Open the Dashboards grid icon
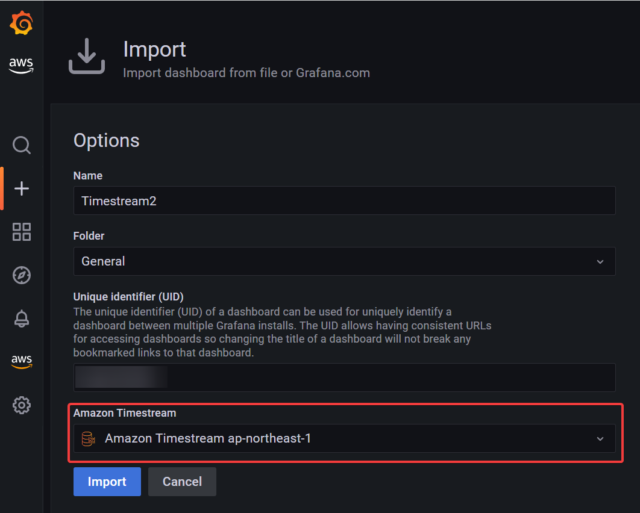The image size is (640, 513). [x=21, y=232]
